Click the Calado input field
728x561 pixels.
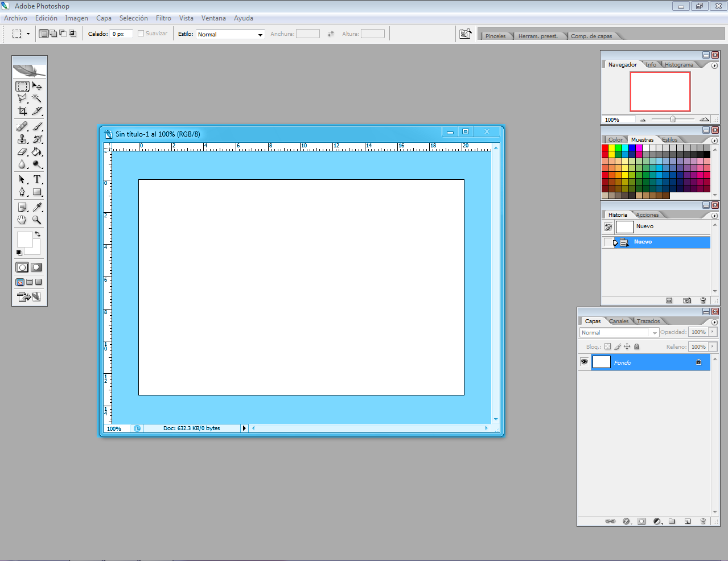[121, 34]
